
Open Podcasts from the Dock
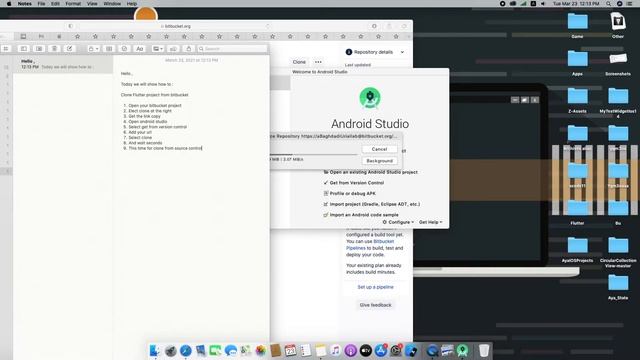[351, 350]
